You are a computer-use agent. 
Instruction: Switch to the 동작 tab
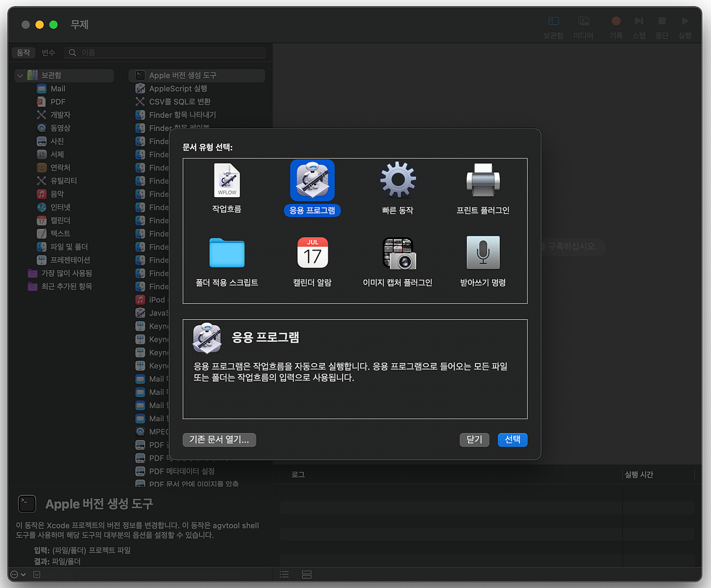pos(23,53)
